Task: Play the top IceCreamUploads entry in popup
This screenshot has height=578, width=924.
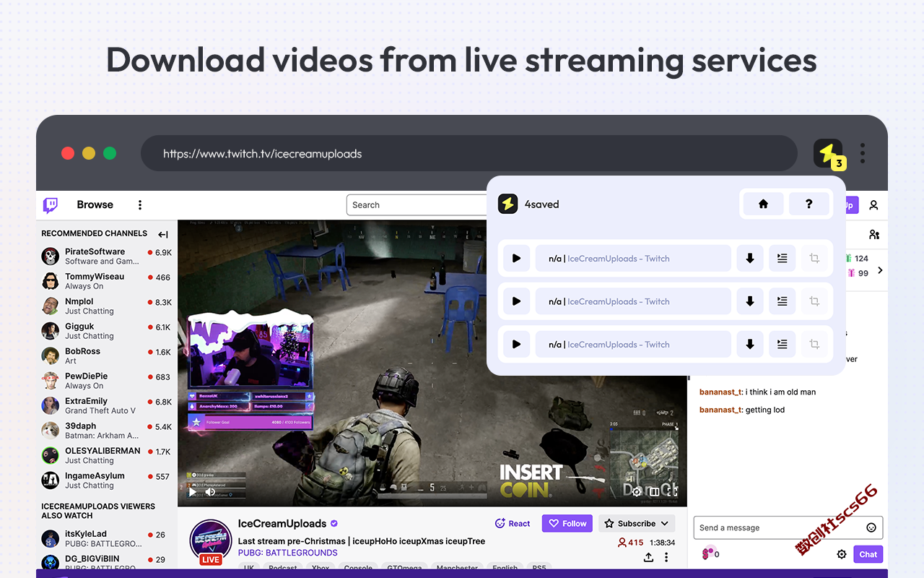Action: (516, 258)
